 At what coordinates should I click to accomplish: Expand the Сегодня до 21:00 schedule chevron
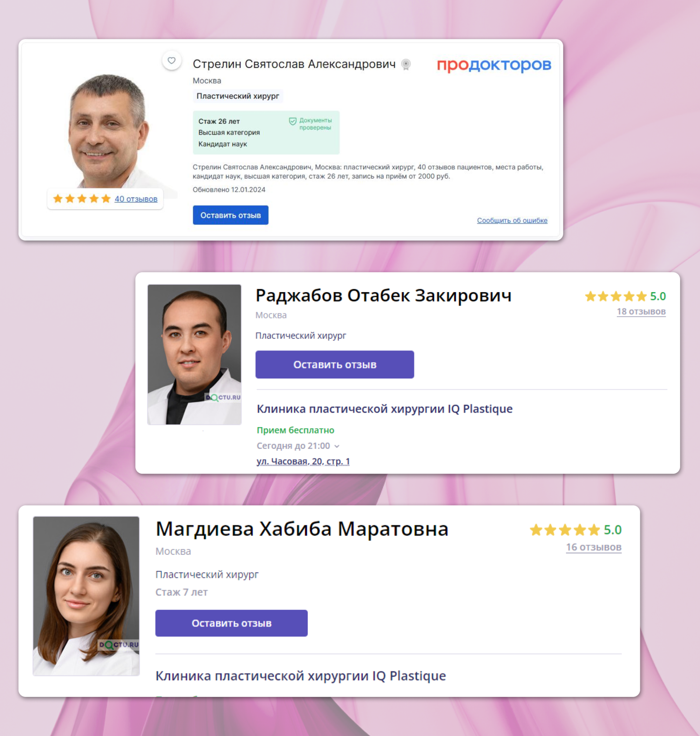click(337, 446)
